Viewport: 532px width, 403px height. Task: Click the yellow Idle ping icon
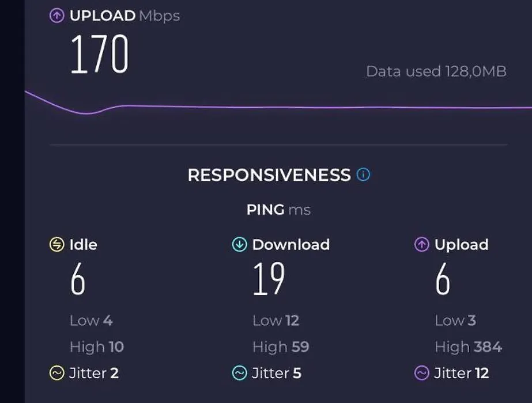(56, 244)
